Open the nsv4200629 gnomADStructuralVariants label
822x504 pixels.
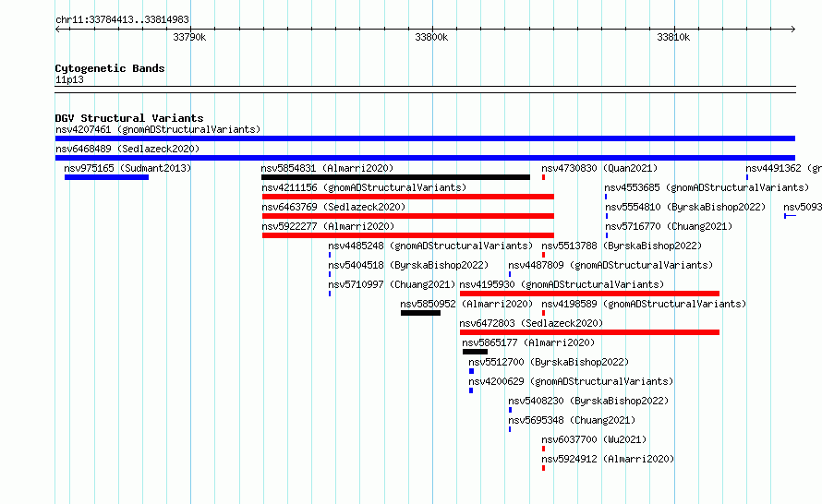[x=571, y=381]
